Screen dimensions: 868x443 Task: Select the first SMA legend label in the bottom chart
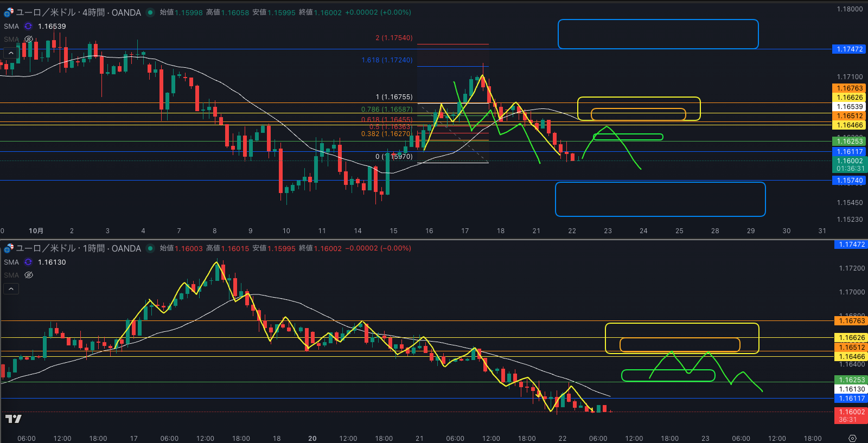(x=11, y=262)
